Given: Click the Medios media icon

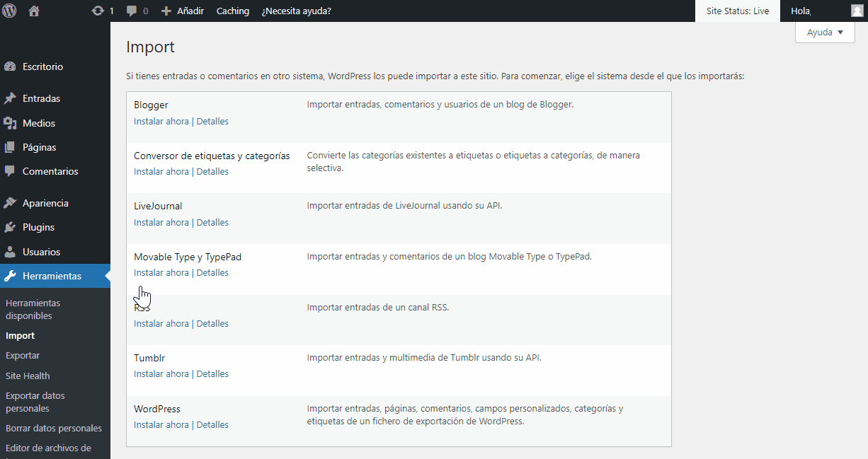Looking at the screenshot, I should pos(10,123).
